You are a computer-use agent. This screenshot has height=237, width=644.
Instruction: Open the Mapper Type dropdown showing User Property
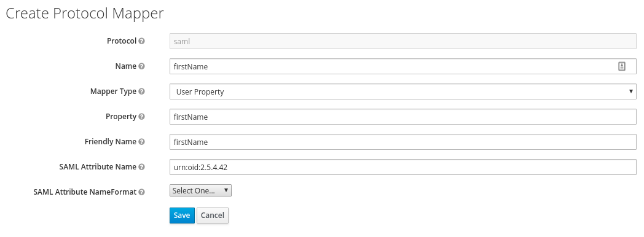point(403,91)
